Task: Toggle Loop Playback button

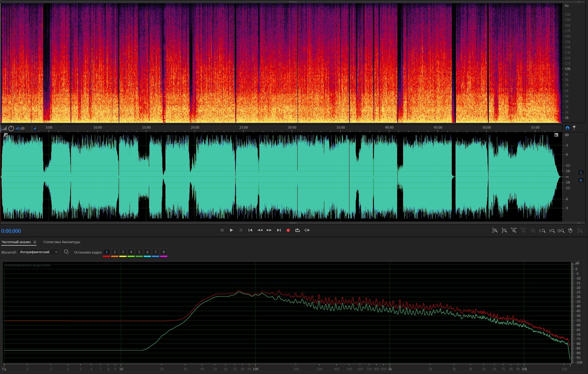Action: [298, 230]
